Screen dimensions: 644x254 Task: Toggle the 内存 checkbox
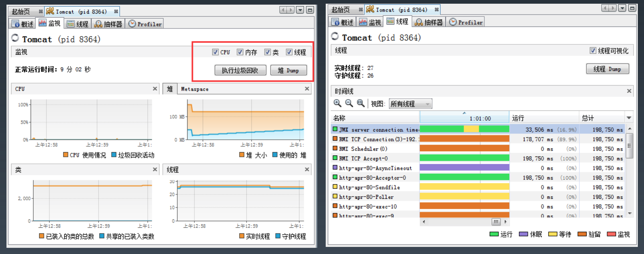[240, 52]
